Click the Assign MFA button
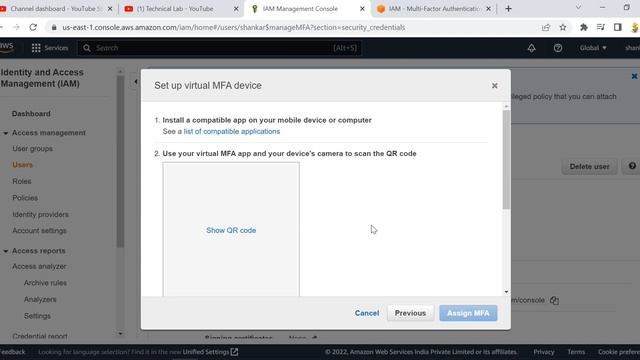640x360 pixels. coord(468,313)
